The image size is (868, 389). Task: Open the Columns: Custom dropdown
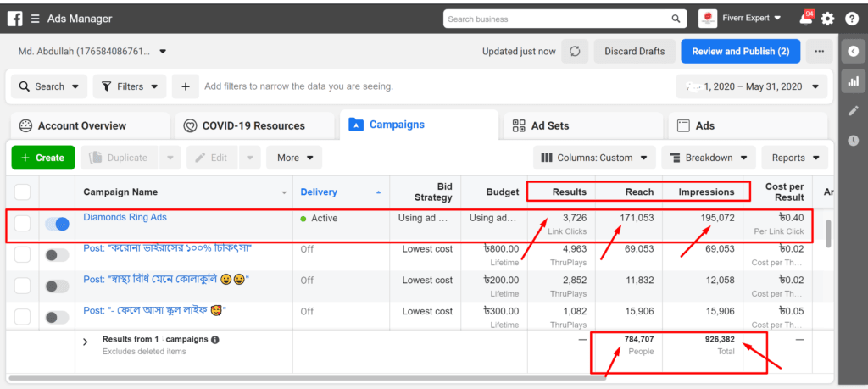click(594, 158)
